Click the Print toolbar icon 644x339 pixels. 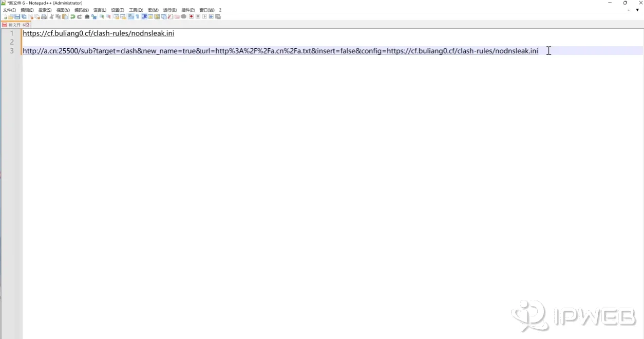(44, 16)
